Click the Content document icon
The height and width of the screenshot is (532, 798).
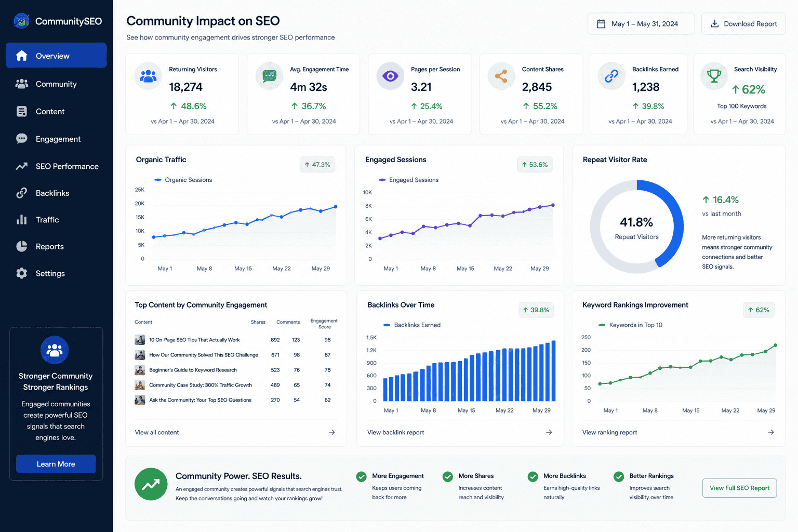(x=22, y=111)
